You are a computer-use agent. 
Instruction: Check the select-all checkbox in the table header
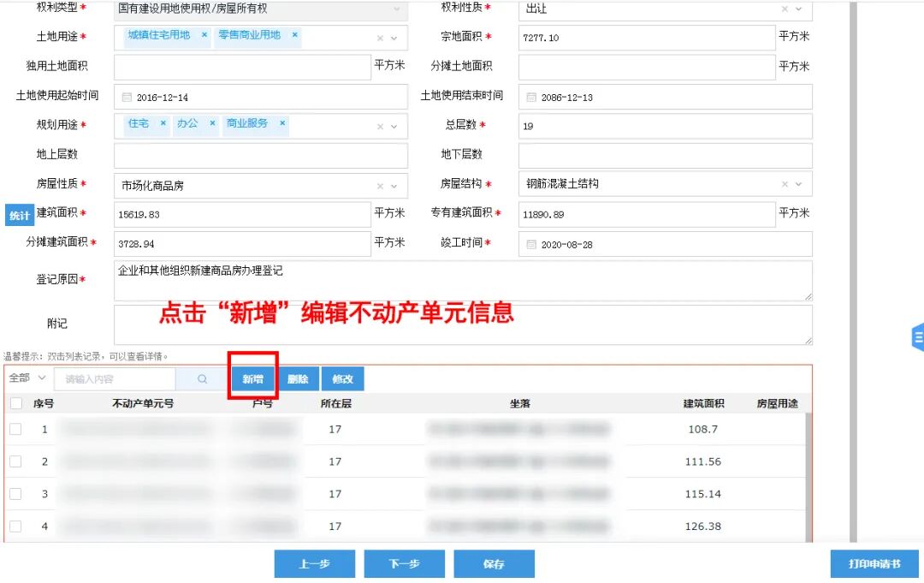point(15,403)
